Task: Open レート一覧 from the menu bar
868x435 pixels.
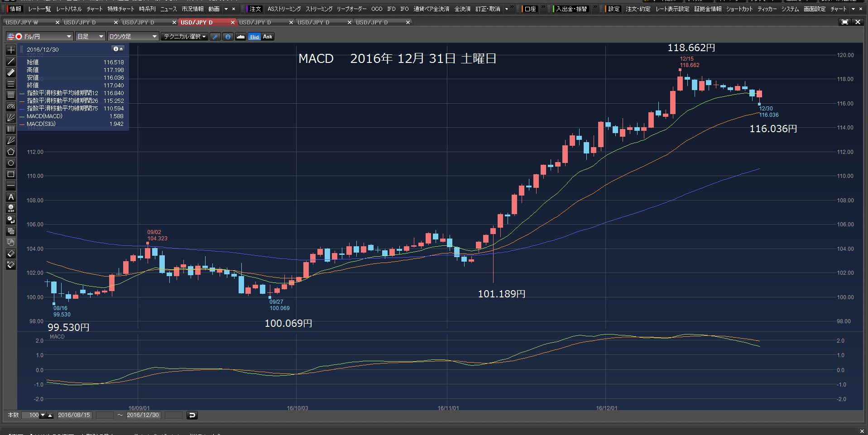Action: [x=39, y=9]
